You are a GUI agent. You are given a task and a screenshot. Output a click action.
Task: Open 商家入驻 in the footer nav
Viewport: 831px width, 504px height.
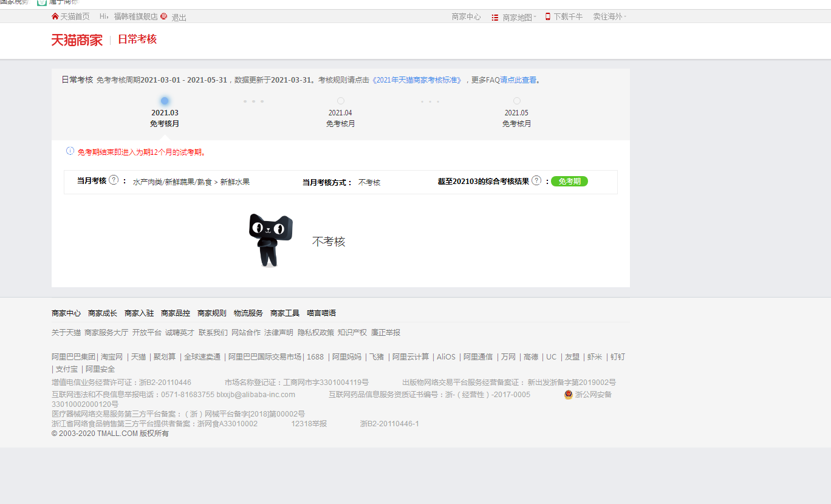tap(139, 313)
